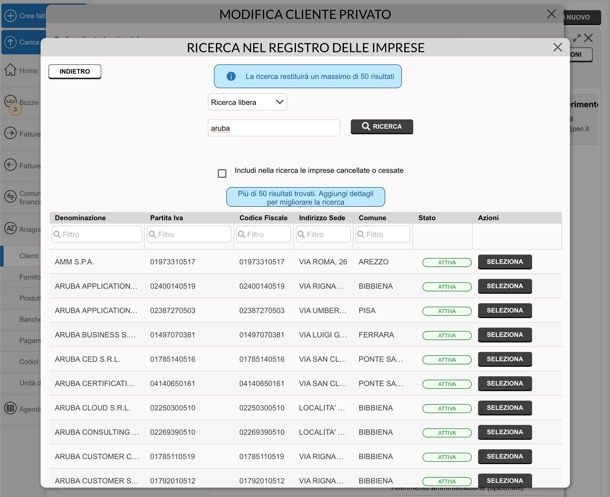Click SELEZIONA for Partita Iva 02400140519
This screenshot has width=610, height=497.
505,286
